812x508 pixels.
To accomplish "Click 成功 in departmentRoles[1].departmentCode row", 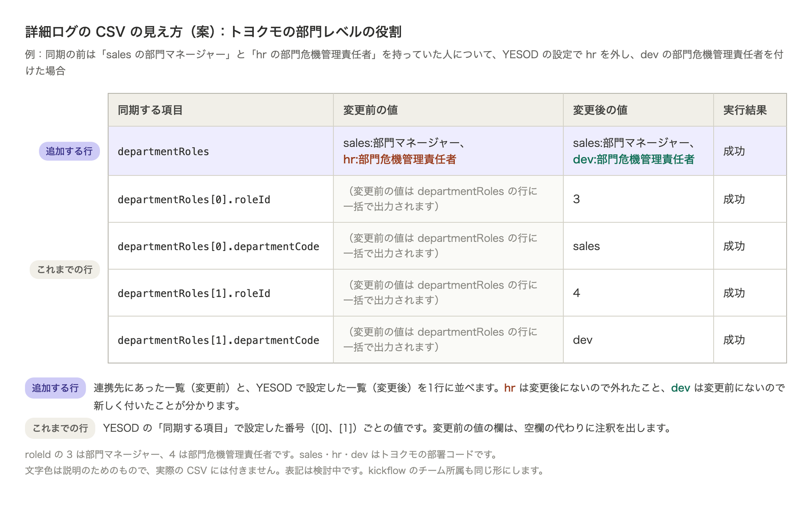I will [734, 340].
